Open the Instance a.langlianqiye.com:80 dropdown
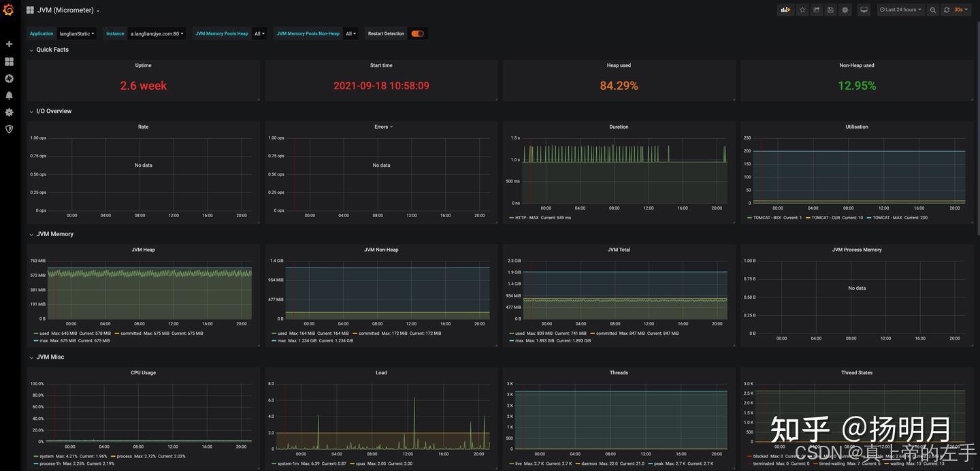Image resolution: width=980 pixels, height=471 pixels. coord(157,33)
